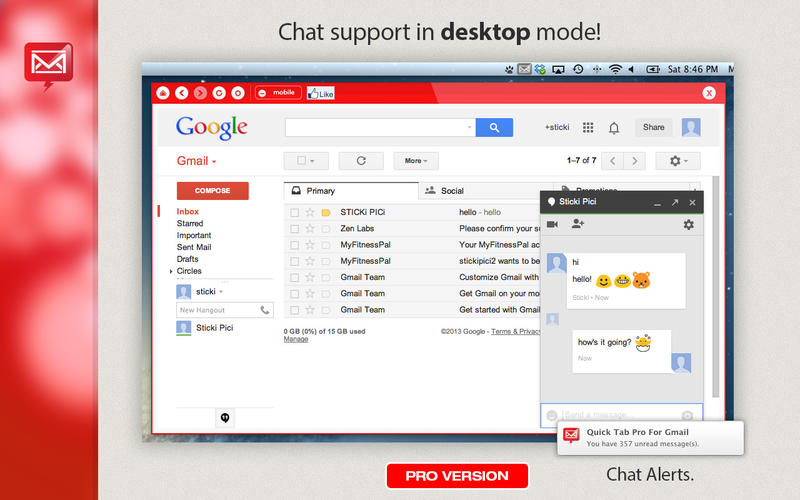Click the Facebook Like button

tap(321, 93)
